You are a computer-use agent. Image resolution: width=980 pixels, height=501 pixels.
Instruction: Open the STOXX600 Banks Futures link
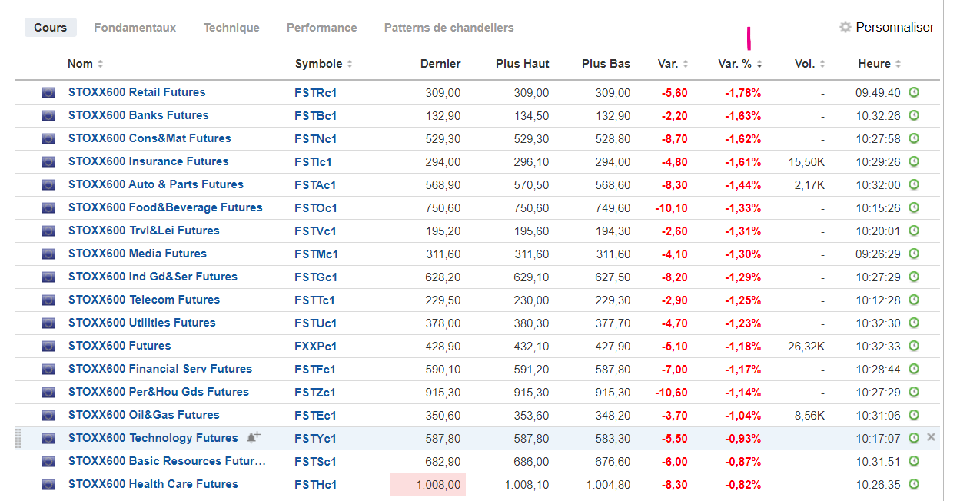coord(138,115)
